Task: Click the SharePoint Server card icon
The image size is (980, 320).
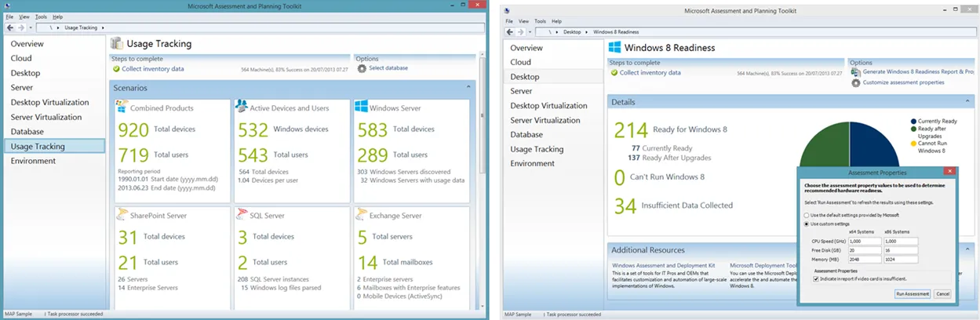Action: point(122,214)
